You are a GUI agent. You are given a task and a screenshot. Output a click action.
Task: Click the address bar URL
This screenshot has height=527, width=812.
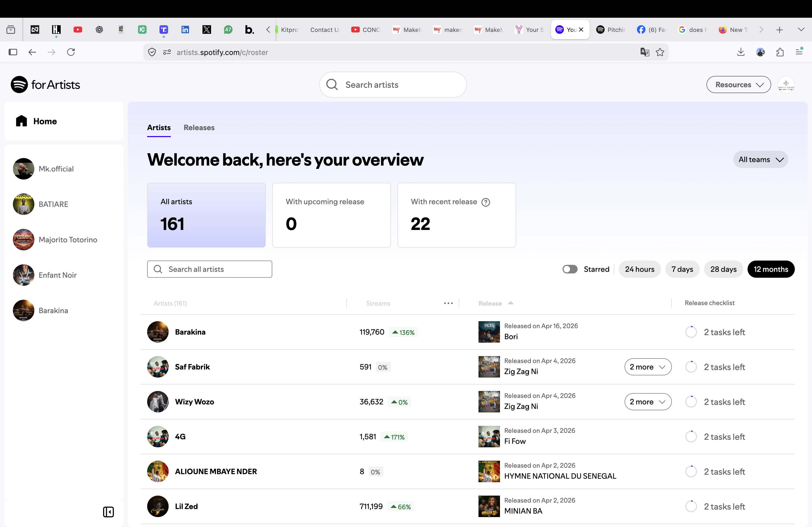click(222, 52)
